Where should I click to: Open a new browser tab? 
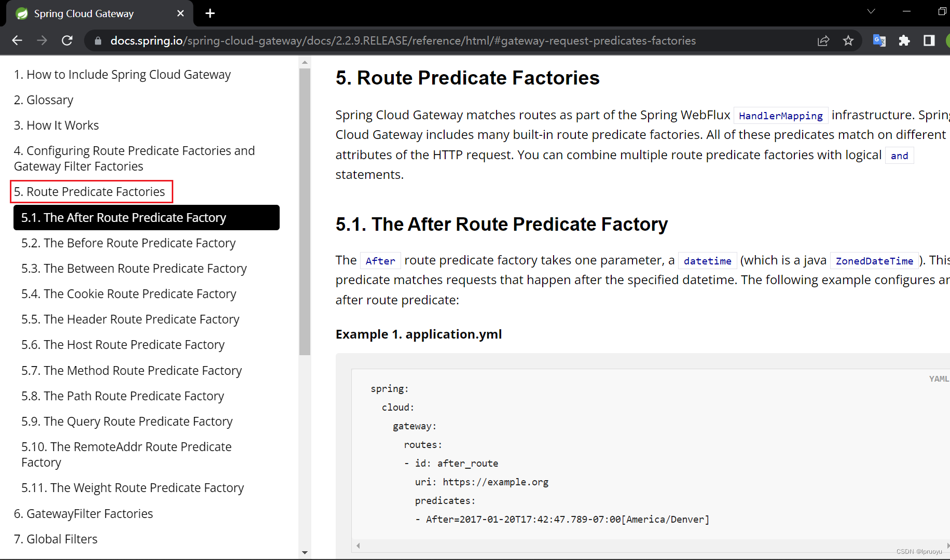point(210,13)
